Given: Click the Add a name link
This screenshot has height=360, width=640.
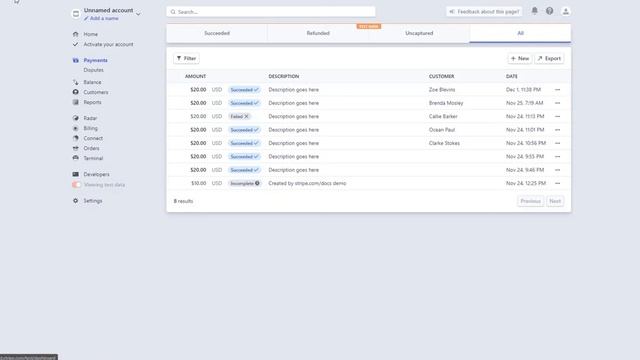Looking at the screenshot, I should [x=101, y=18].
